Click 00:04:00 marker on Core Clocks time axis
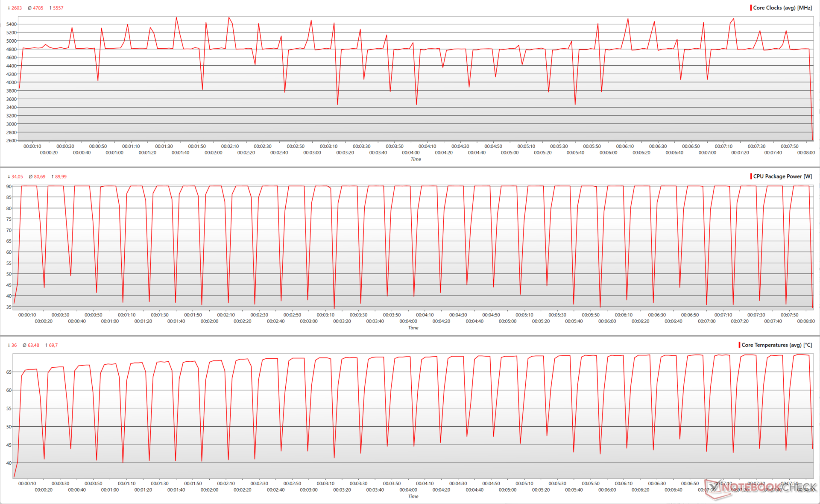The height and width of the screenshot is (504, 820). (x=411, y=153)
